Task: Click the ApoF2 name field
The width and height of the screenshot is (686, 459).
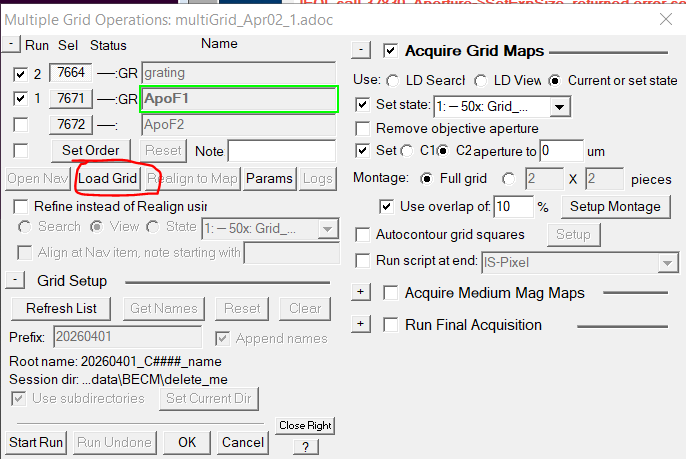Action: (x=238, y=125)
